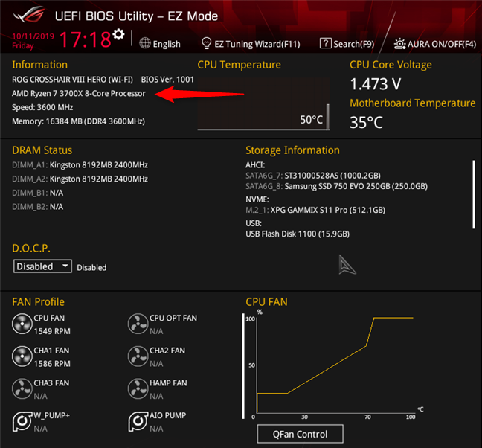Click DIMM_A1 Kingston 8192MB entry
This screenshot has width=482, height=448.
coord(80,165)
